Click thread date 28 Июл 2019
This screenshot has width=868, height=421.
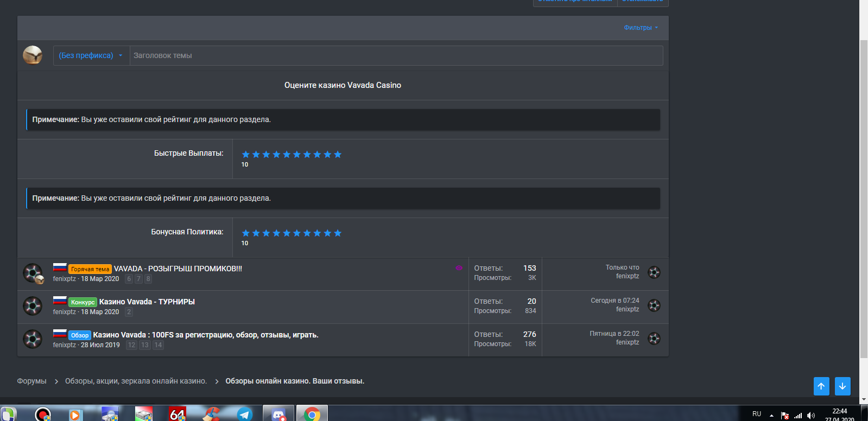[100, 345]
